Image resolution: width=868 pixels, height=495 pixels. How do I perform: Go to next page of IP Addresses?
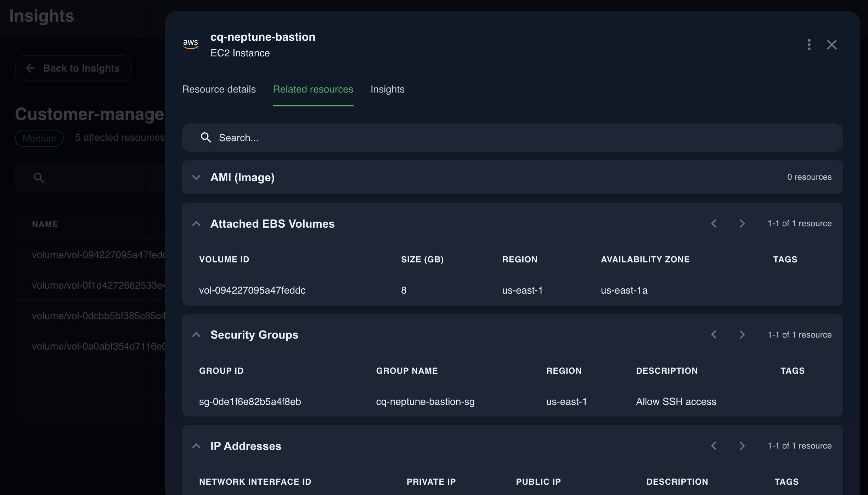click(742, 446)
